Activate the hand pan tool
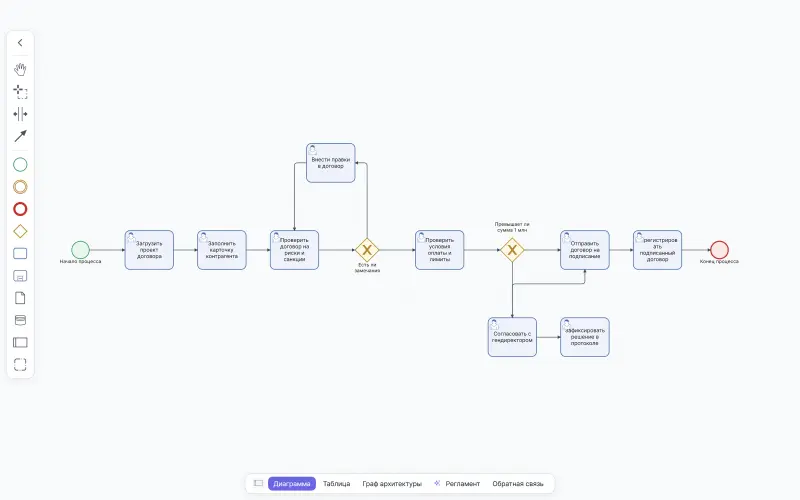This screenshot has height=500, width=800. [20, 69]
